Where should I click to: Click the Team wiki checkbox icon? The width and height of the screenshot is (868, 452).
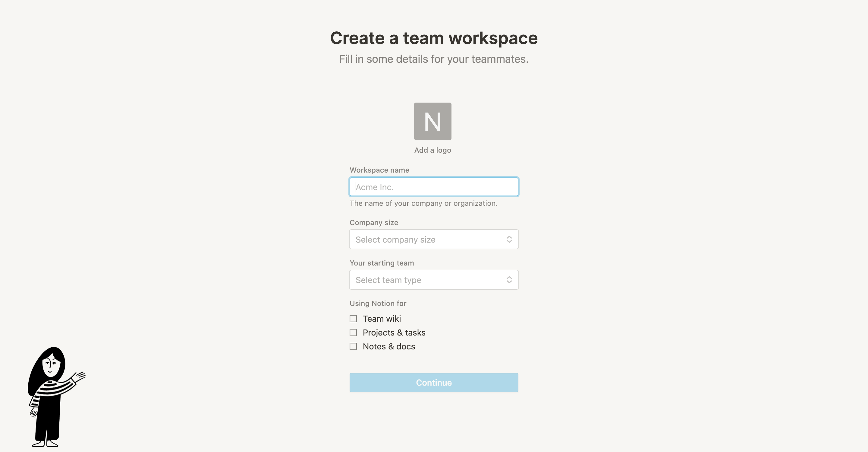coord(353,318)
